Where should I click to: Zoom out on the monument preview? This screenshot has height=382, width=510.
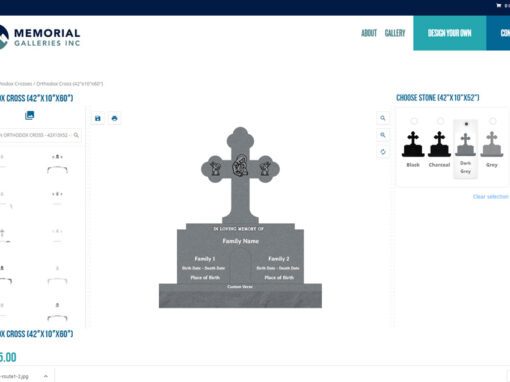383,135
